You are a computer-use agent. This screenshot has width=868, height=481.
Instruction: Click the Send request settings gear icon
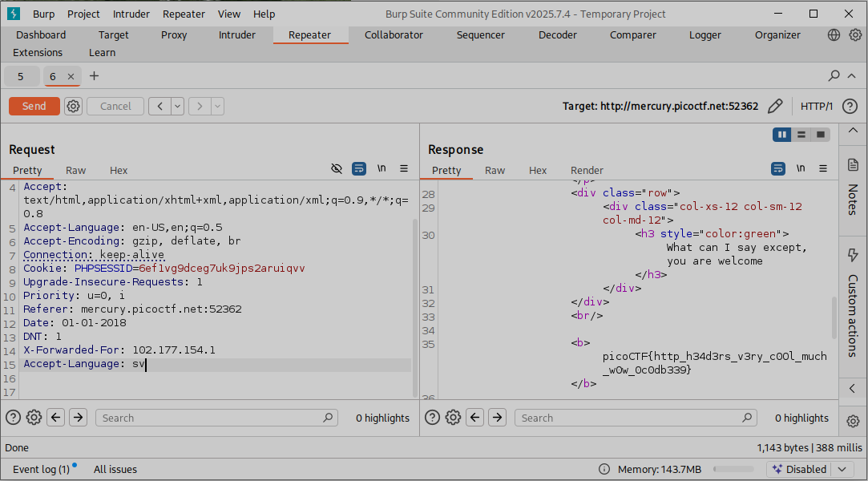[x=74, y=106]
